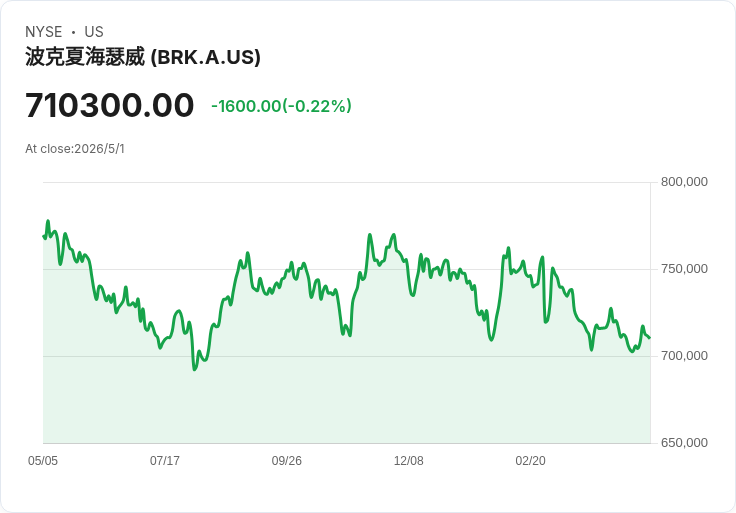This screenshot has width=736, height=513.
Task: Click the 700,000 y-axis label
Action: pos(684,356)
